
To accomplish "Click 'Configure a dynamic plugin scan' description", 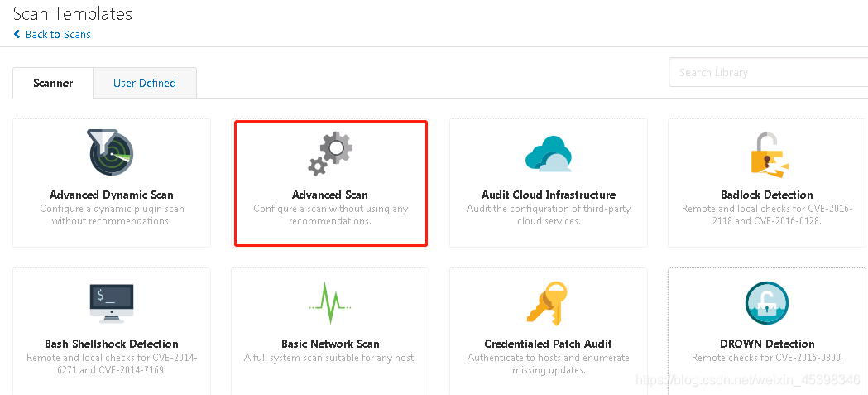I will (112, 209).
